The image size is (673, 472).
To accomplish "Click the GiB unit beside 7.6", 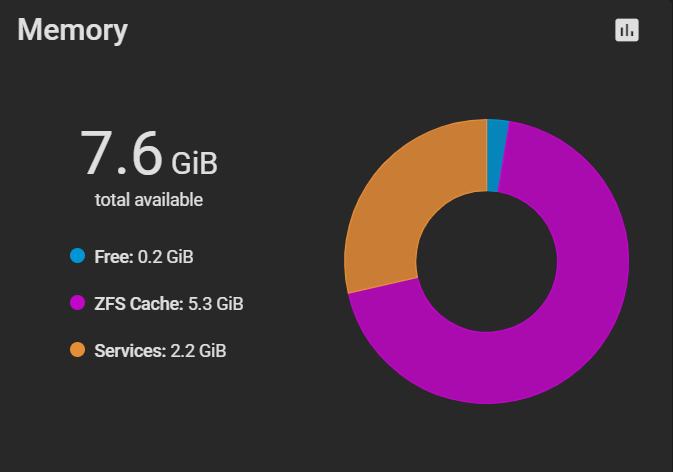I will tap(194, 163).
